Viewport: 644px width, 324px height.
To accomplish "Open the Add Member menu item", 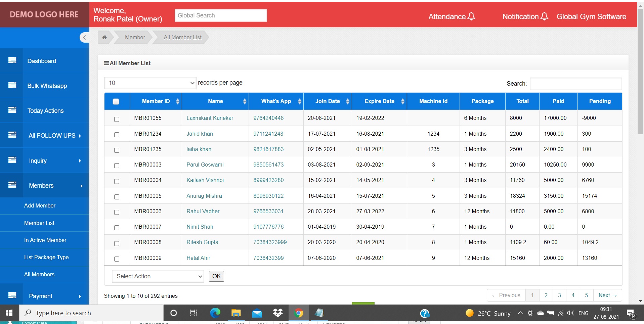I will 40,205.
